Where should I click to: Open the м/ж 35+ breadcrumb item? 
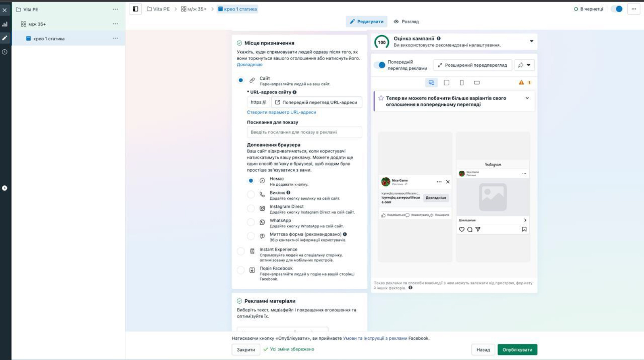tap(194, 9)
